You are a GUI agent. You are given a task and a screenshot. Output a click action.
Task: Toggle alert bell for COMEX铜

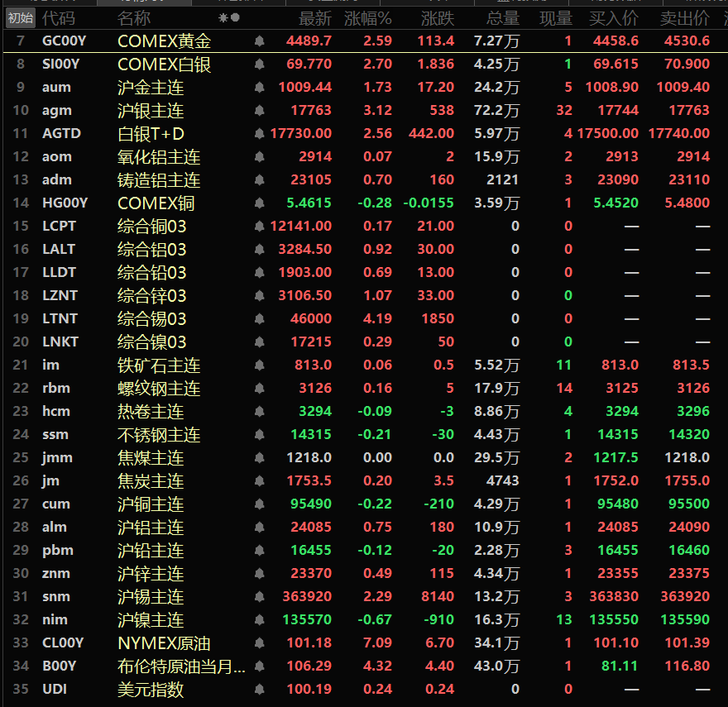tap(260, 203)
